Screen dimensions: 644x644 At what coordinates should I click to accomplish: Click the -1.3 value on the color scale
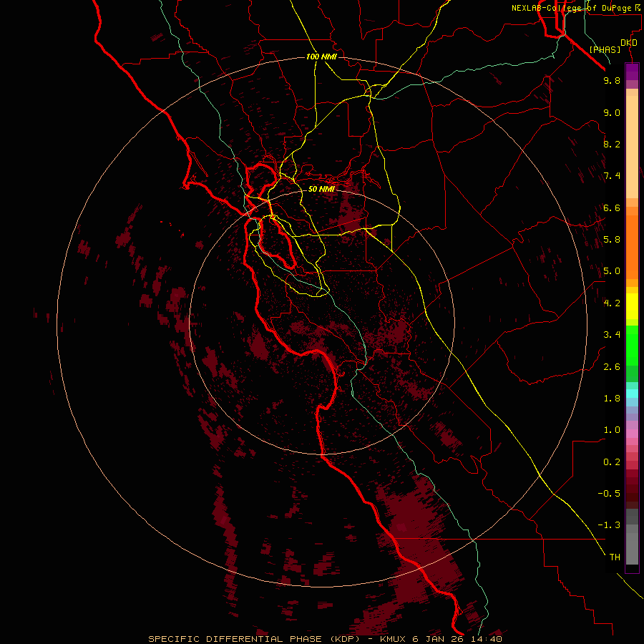pyautogui.click(x=609, y=525)
